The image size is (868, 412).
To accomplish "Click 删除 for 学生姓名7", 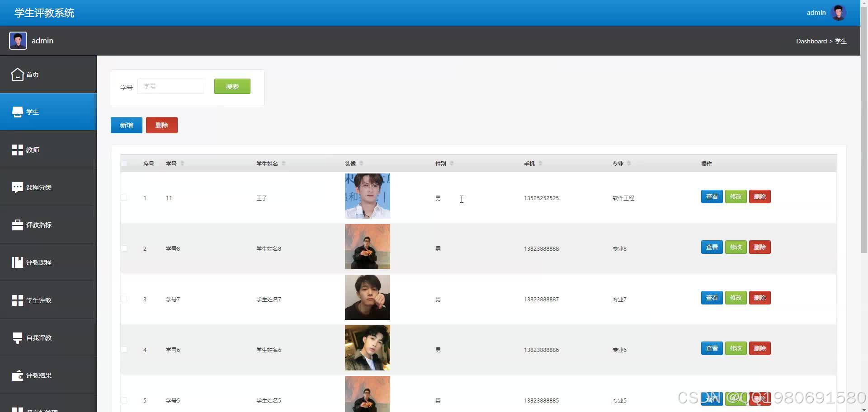I will pos(760,298).
